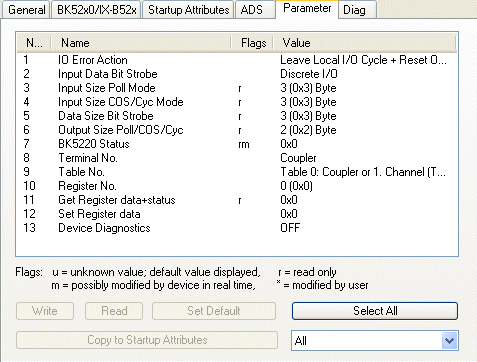This screenshot has height=362, width=477.
Task: Select Input Size COS/Cyc Mode row
Action: [237, 102]
